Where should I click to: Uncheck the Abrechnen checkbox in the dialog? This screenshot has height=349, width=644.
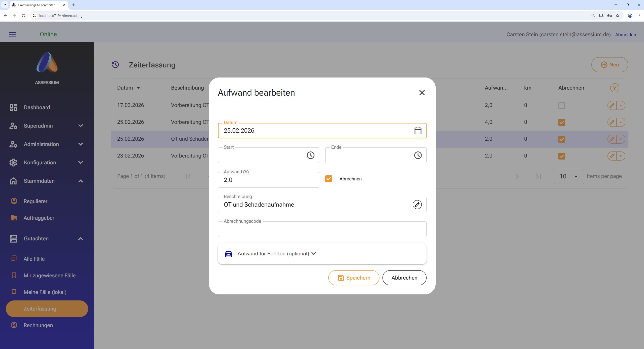(x=329, y=179)
